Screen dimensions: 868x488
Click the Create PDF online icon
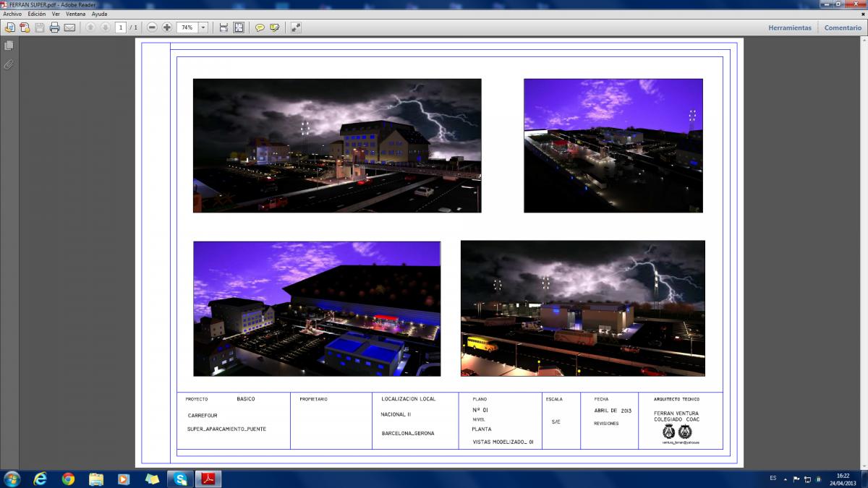(x=9, y=27)
